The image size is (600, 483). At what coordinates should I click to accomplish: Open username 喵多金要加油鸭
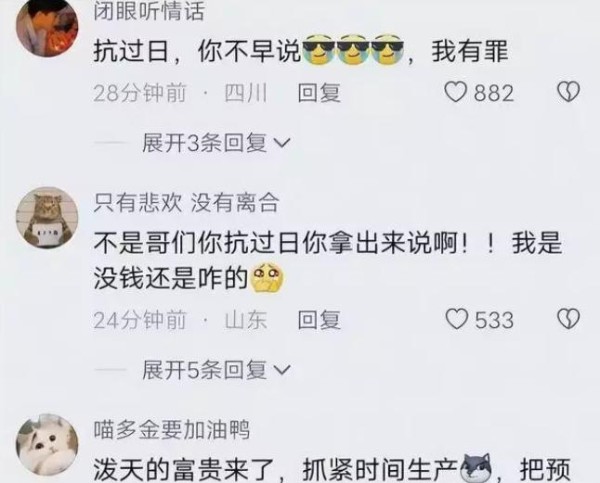(x=172, y=429)
